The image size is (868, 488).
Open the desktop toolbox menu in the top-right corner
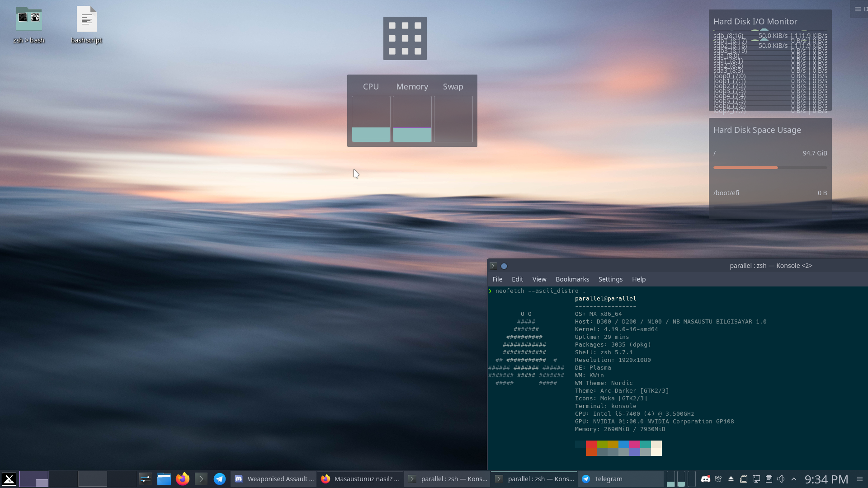(859, 9)
